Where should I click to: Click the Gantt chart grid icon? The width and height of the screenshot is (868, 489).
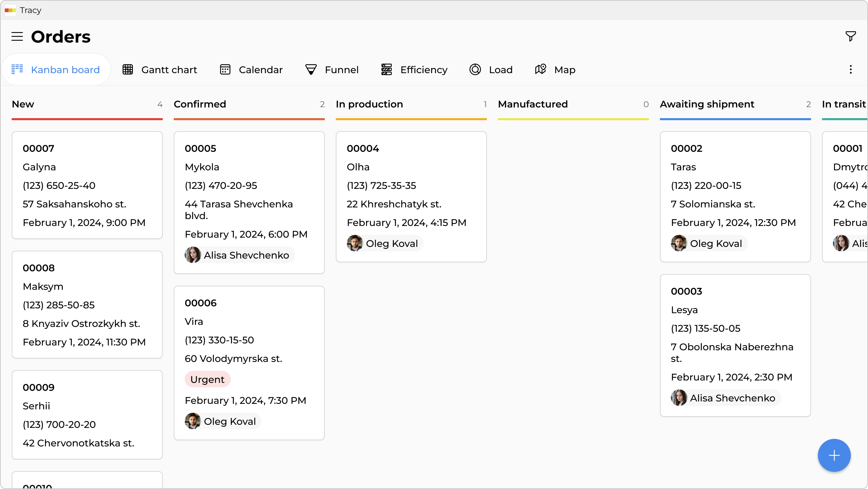(128, 70)
